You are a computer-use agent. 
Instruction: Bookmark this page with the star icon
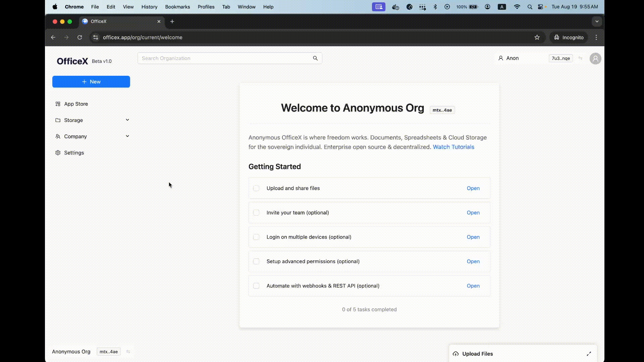537,38
